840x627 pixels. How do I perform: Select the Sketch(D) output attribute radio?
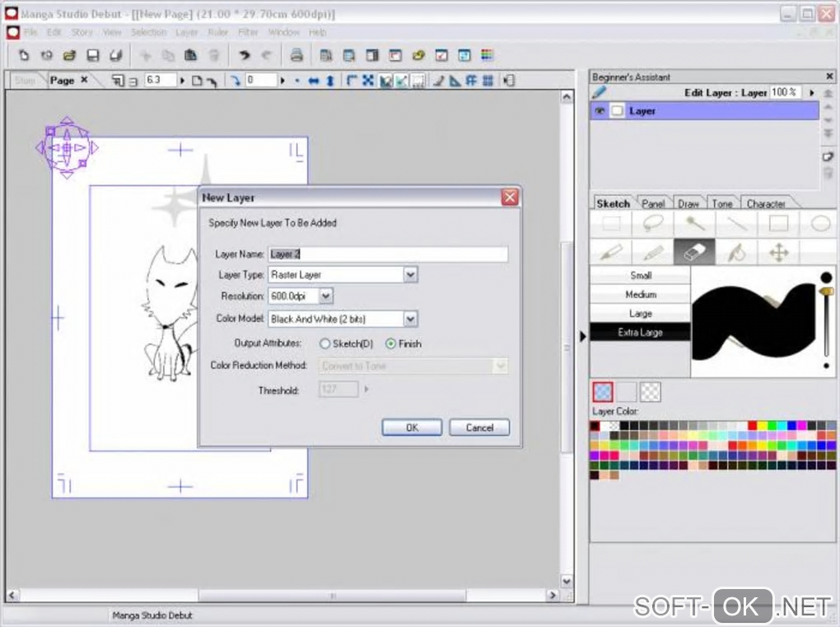coord(324,344)
